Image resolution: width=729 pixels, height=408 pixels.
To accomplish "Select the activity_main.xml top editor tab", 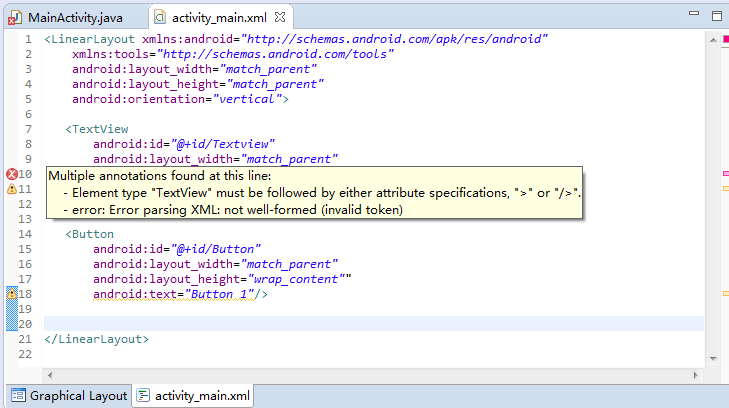I will tap(214, 18).
